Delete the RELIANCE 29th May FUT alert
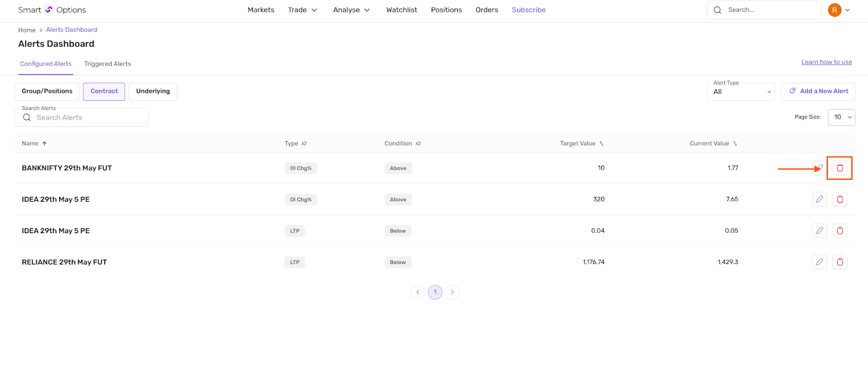868x385 pixels. 840,262
